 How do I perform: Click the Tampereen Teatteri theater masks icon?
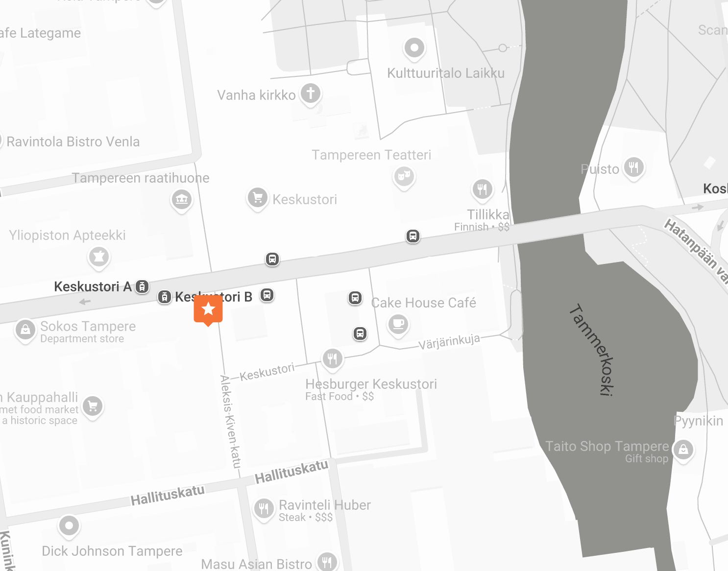(x=404, y=176)
